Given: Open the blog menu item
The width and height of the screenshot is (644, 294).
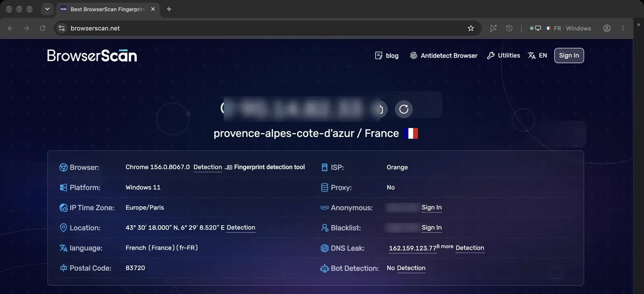Looking at the screenshot, I should (387, 56).
